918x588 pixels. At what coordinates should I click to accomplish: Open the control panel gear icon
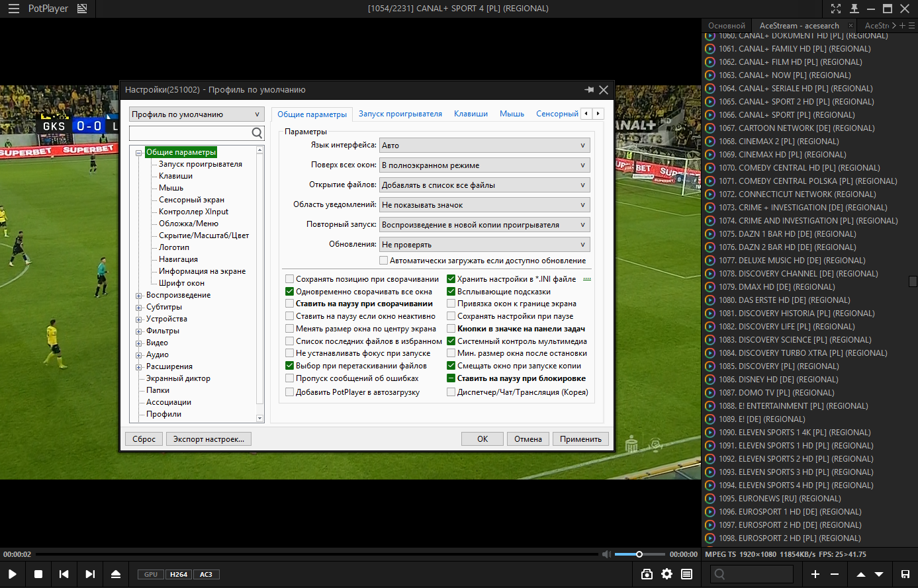[666, 574]
